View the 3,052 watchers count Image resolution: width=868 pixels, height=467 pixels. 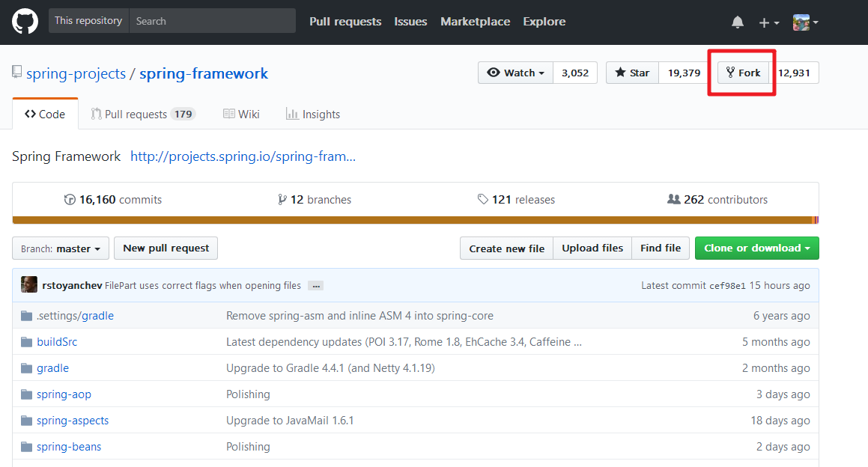575,73
